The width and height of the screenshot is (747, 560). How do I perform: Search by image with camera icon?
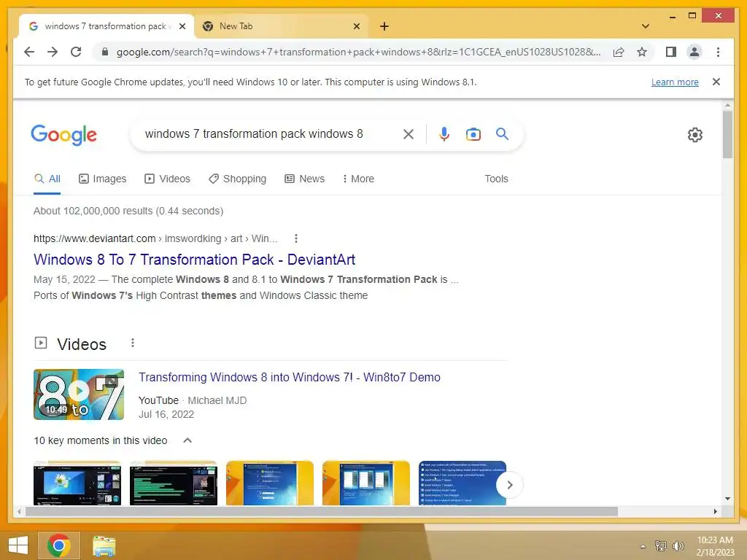point(473,134)
